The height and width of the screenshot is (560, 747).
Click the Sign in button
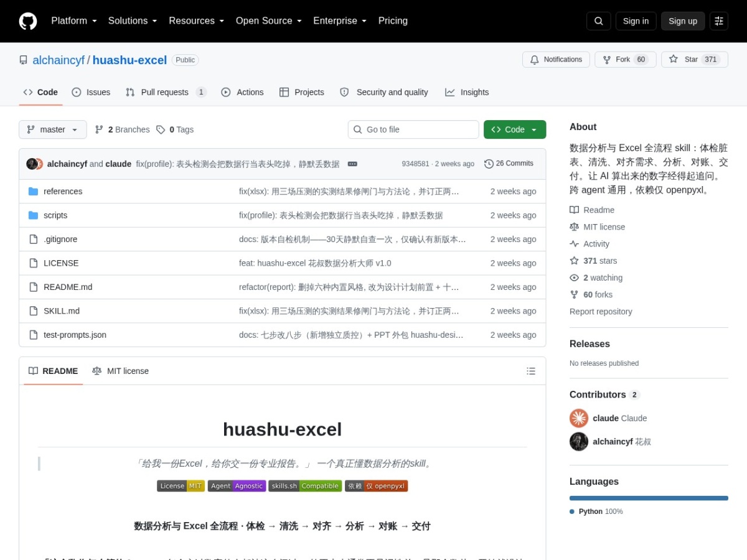[x=636, y=21]
